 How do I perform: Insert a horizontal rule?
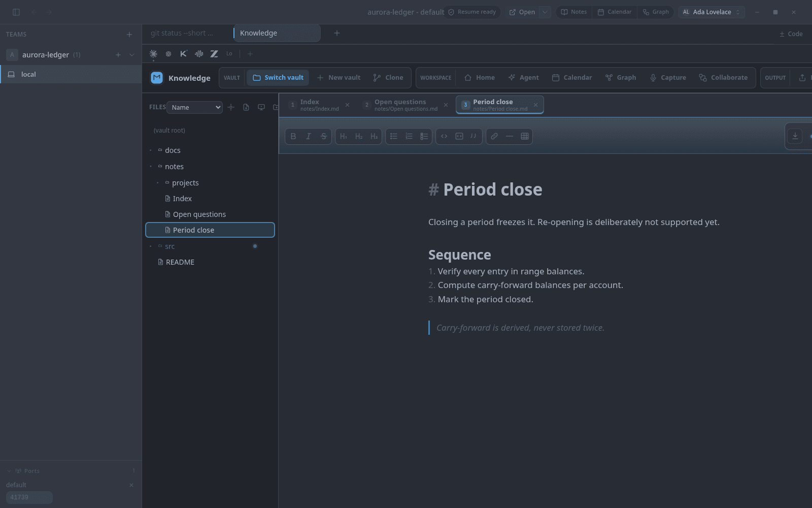coord(510,136)
